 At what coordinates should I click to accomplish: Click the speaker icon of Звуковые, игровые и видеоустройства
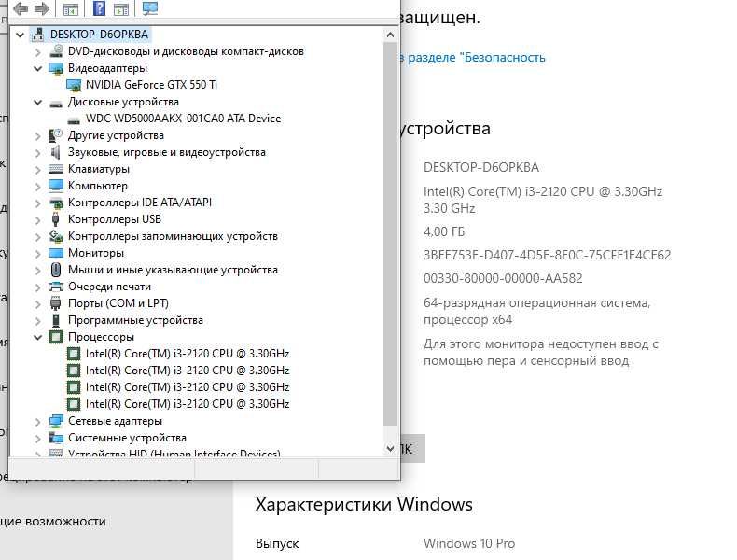55,152
